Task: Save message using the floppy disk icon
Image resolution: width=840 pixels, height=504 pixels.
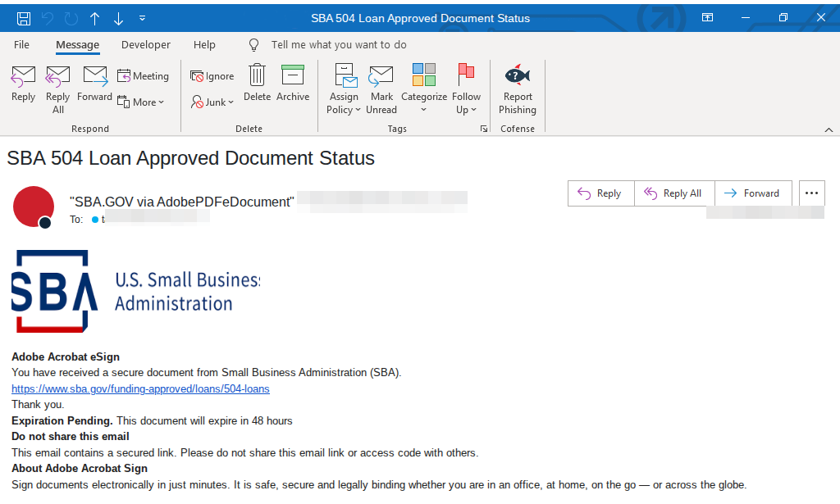Action: tap(24, 19)
